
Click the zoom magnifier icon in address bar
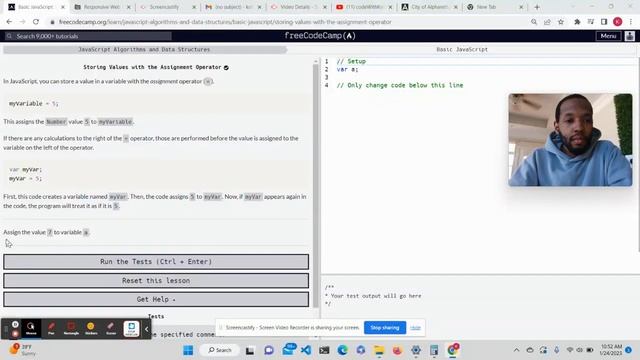coord(534,22)
